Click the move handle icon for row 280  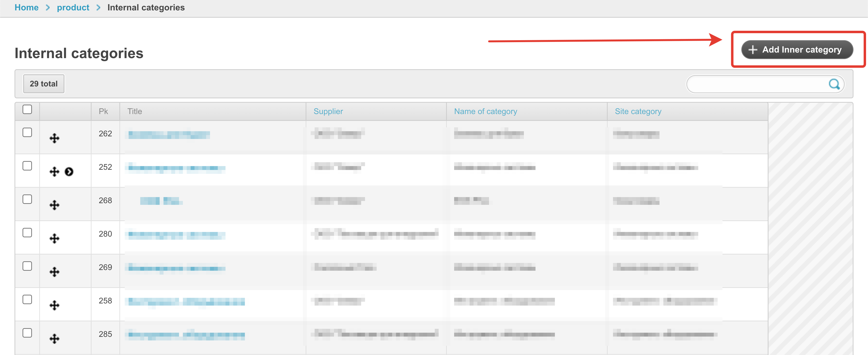tap(54, 239)
